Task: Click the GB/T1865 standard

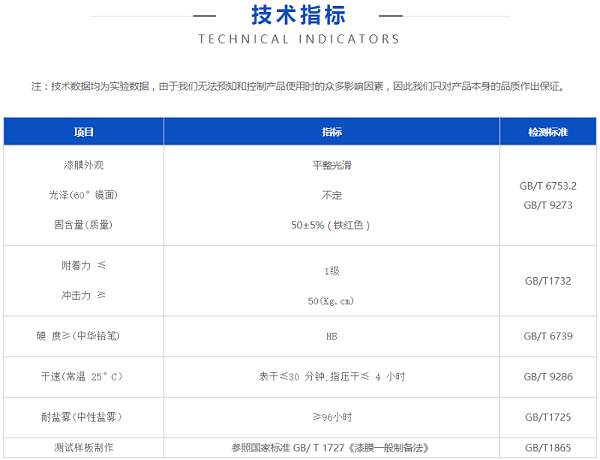Action: pos(548,448)
